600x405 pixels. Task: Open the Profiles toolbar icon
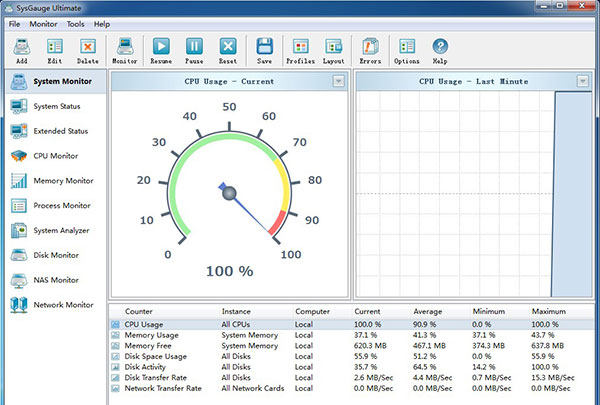tap(300, 46)
